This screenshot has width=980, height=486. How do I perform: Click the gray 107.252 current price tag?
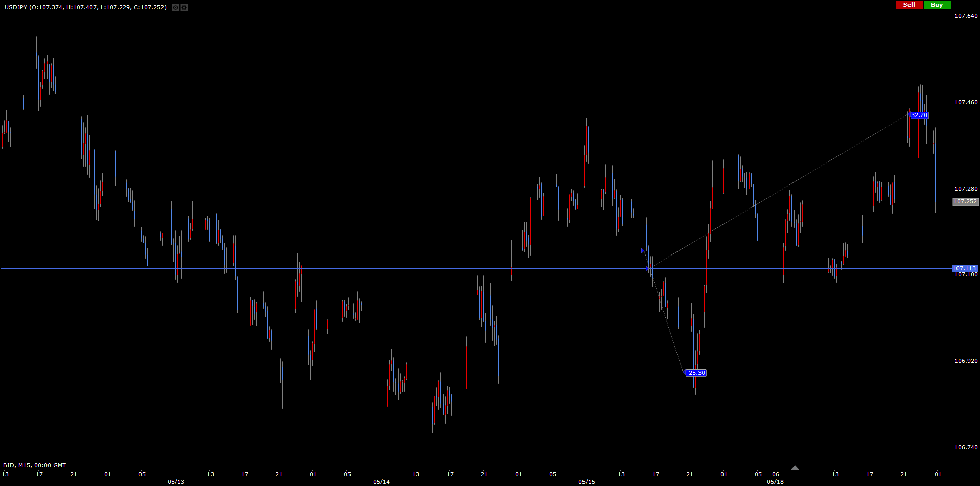click(x=965, y=202)
